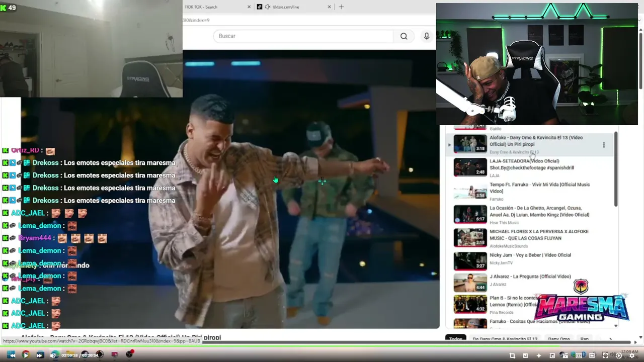Screen dimensions: 644x362
Task: Click the play button in the player bar
Action: tap(26, 355)
